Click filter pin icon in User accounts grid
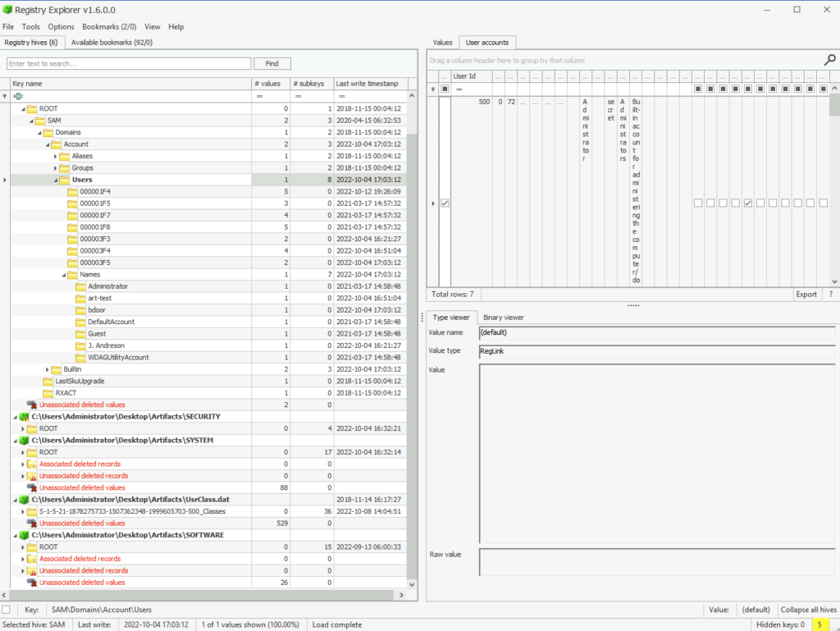This screenshot has height=631, width=840. pos(433,89)
